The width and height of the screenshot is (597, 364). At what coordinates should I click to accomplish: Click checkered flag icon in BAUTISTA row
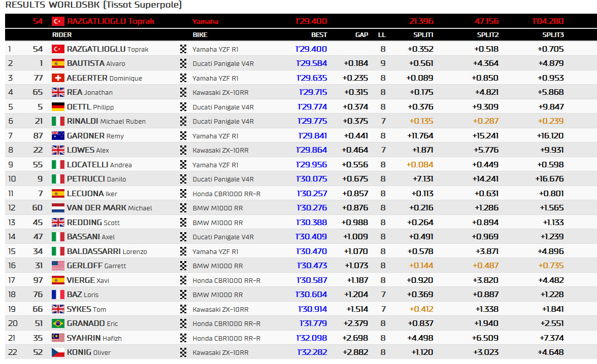[x=183, y=63]
